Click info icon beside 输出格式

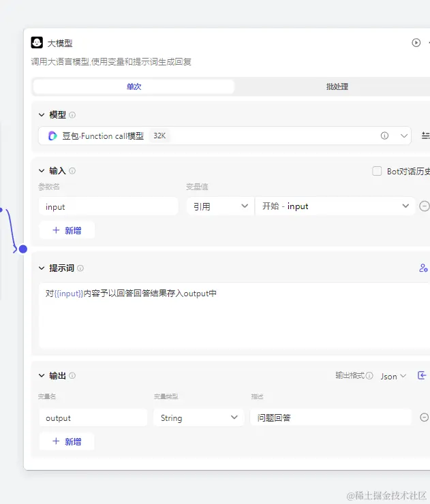(x=369, y=375)
